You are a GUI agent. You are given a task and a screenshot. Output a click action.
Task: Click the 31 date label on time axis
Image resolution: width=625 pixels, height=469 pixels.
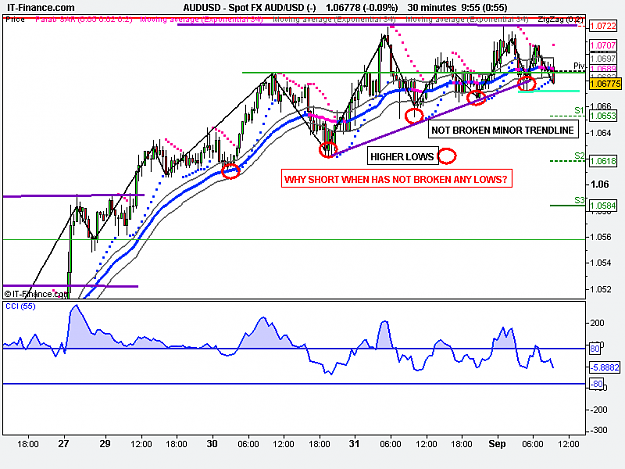[x=354, y=443]
